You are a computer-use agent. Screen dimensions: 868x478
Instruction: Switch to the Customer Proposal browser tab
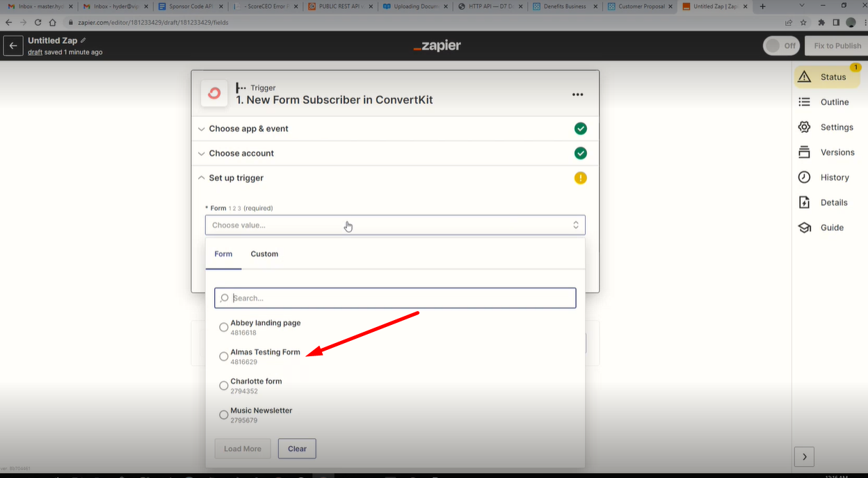point(641,6)
